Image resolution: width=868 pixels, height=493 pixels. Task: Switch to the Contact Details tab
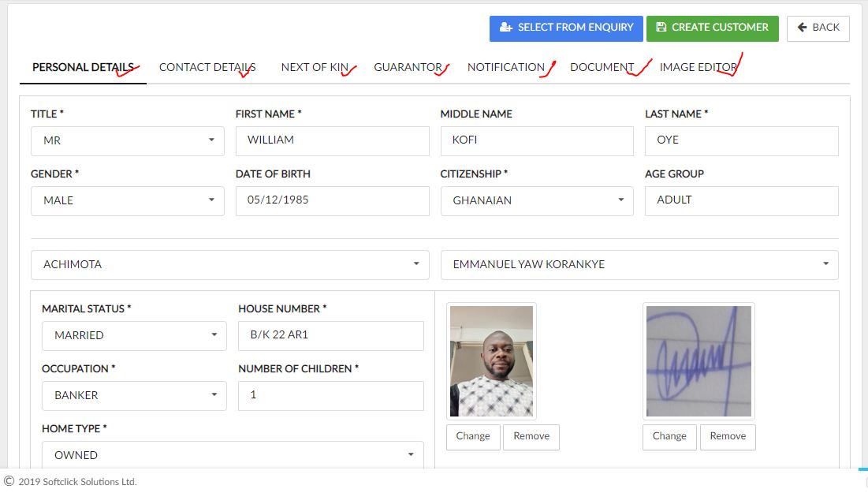207,67
